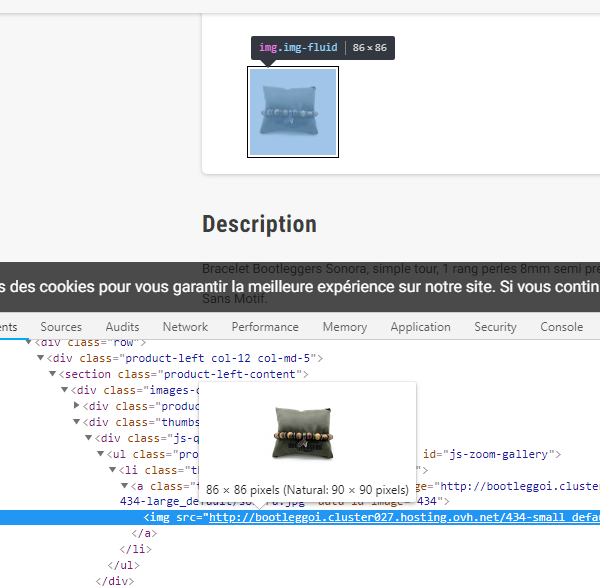The height and width of the screenshot is (587, 600).
Task: Open the Network tab
Action: coord(185,327)
